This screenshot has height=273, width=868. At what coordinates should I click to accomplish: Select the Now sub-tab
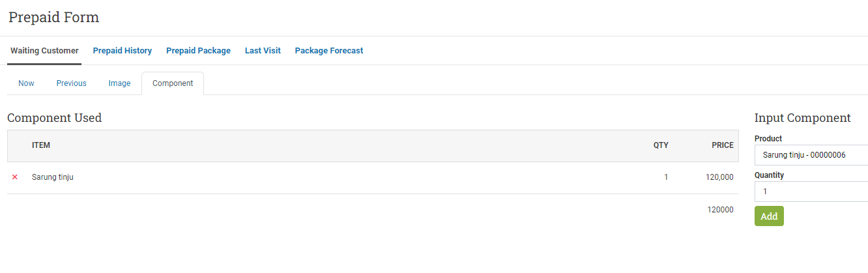(x=26, y=83)
